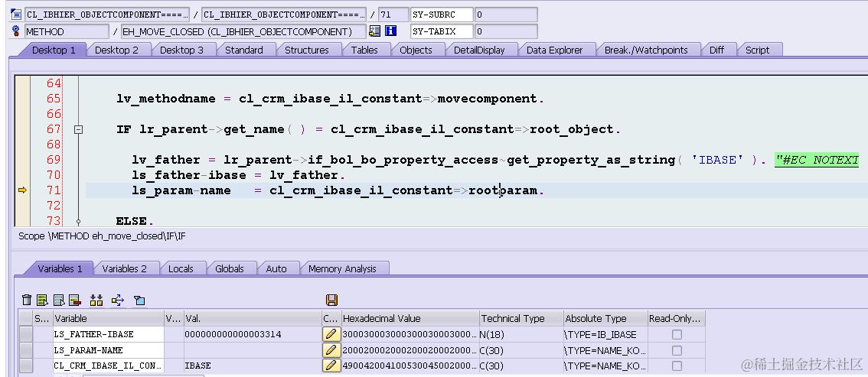Select the Globals tab

tap(229, 268)
